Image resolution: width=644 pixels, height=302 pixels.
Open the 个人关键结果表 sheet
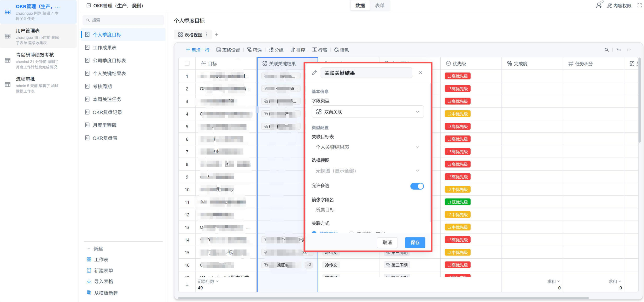coord(123,73)
